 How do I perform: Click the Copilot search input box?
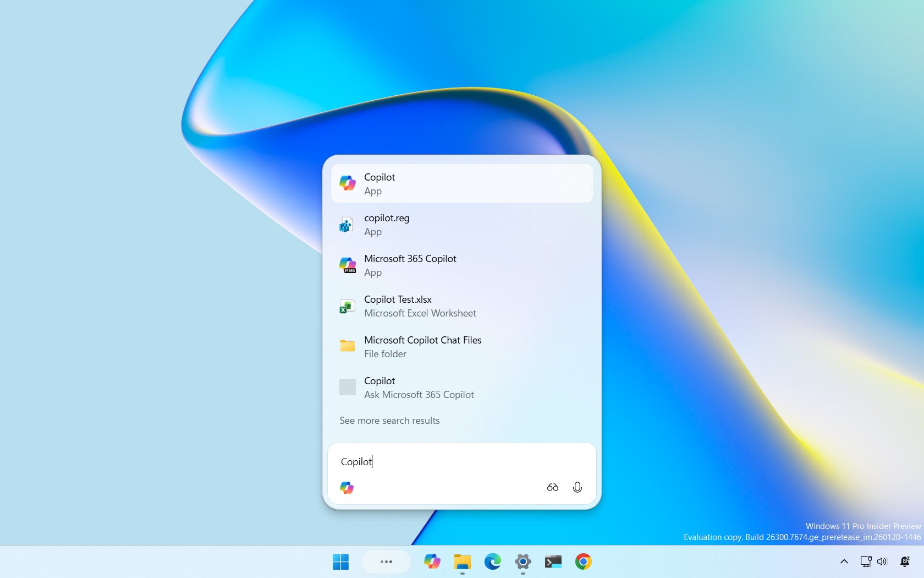click(440, 462)
